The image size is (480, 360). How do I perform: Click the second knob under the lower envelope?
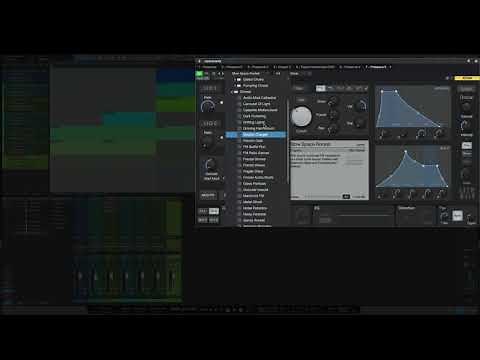click(x=396, y=194)
